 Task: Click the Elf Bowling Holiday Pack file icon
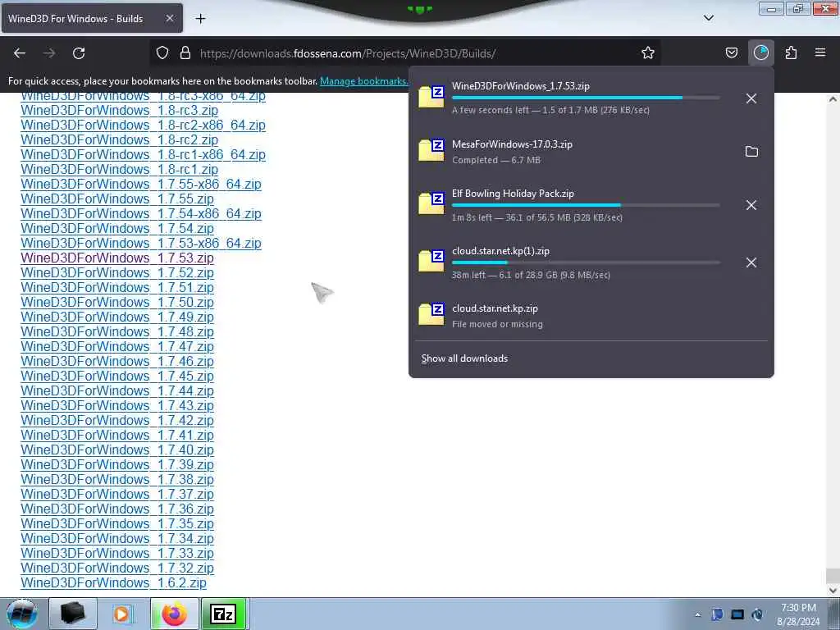coord(431,203)
